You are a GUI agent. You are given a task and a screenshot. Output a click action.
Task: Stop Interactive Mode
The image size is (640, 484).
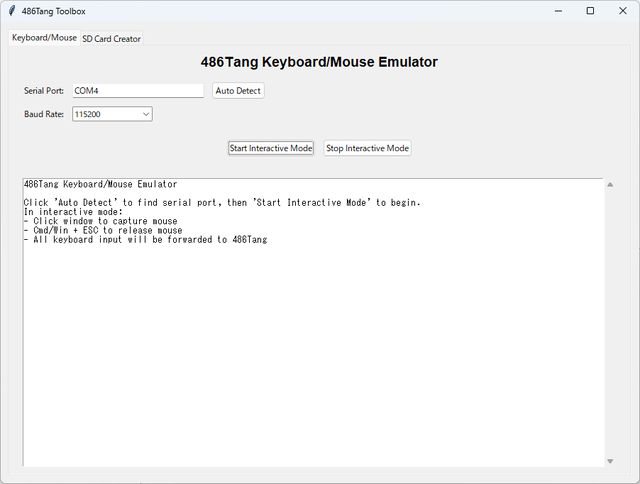[367, 148]
